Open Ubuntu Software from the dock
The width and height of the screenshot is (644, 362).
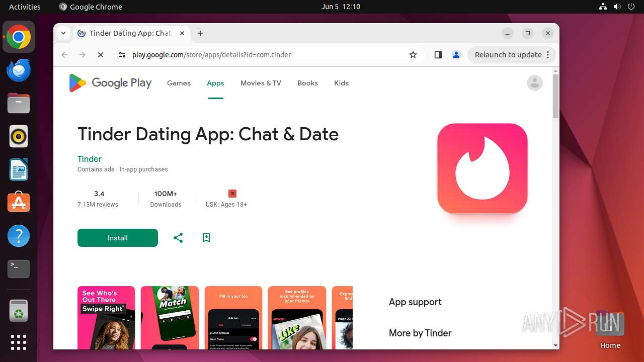tap(19, 203)
